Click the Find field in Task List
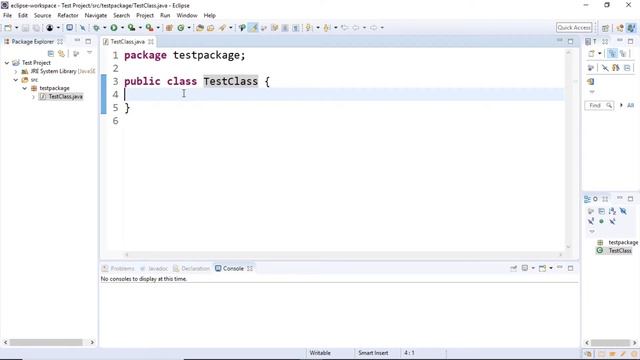The height and width of the screenshot is (360, 640). (599, 106)
